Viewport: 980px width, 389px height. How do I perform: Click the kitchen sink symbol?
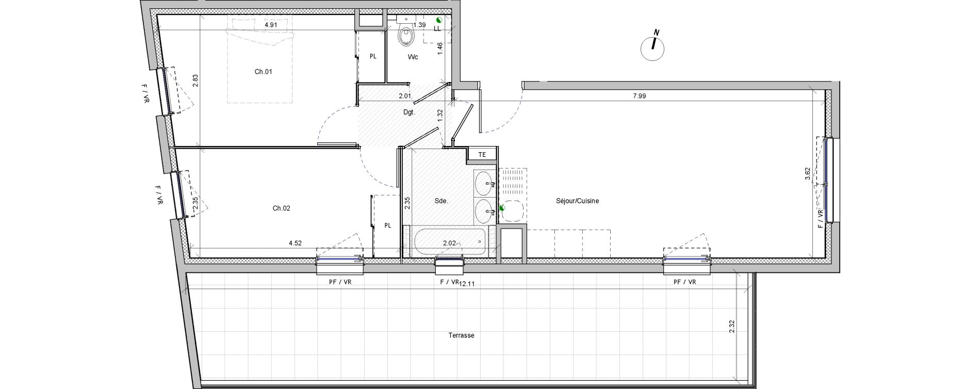pos(512,212)
